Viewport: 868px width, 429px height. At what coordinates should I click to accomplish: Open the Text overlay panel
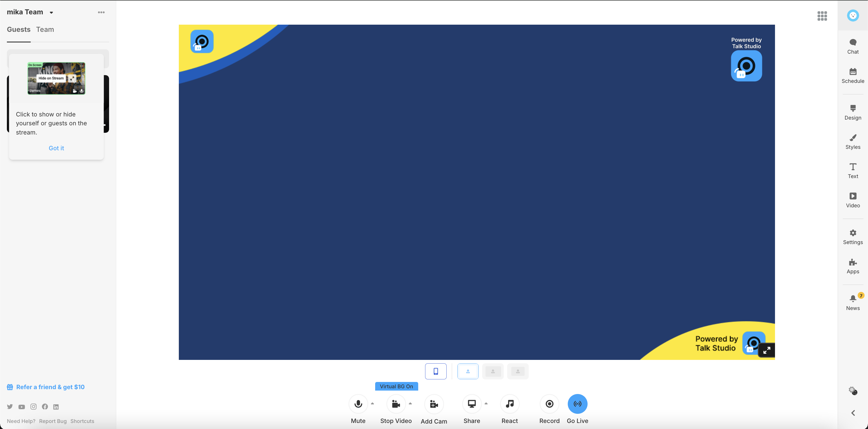(x=852, y=170)
